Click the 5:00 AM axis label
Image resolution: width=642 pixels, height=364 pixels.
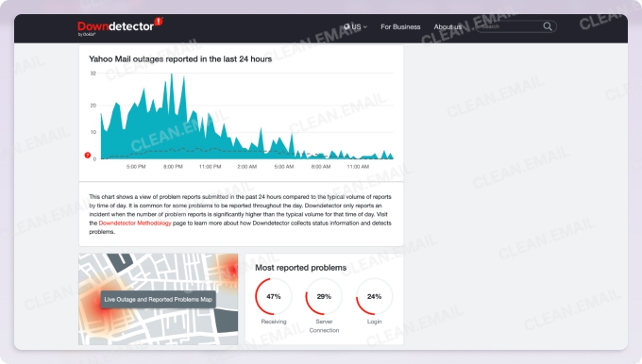point(284,167)
